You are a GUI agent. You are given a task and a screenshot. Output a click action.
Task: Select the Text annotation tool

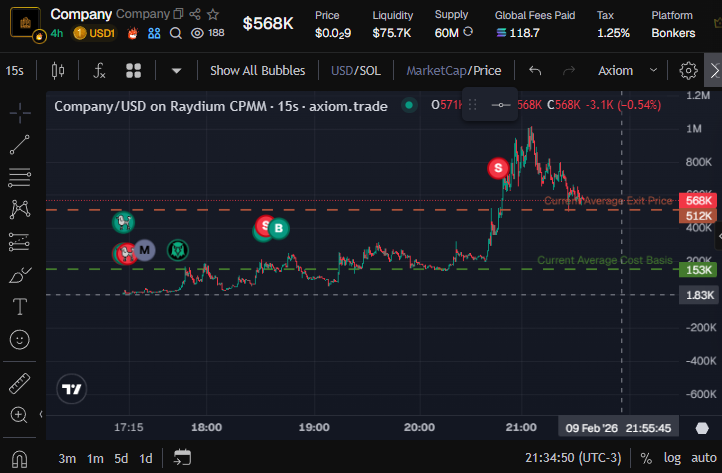20,307
